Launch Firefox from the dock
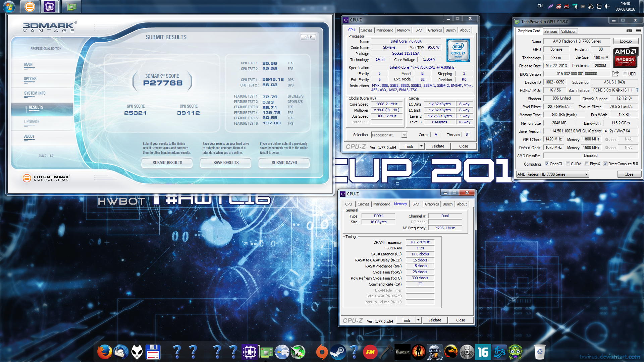Viewport: 644px width, 362px height. pyautogui.click(x=105, y=352)
